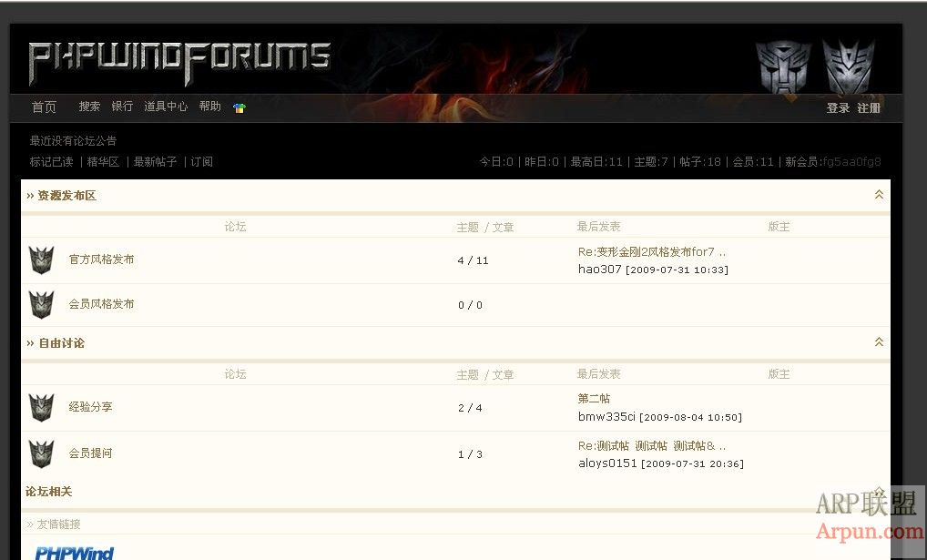This screenshot has width=927, height=560.
Task: Click the Autobot emblem in header
Action: (x=784, y=66)
